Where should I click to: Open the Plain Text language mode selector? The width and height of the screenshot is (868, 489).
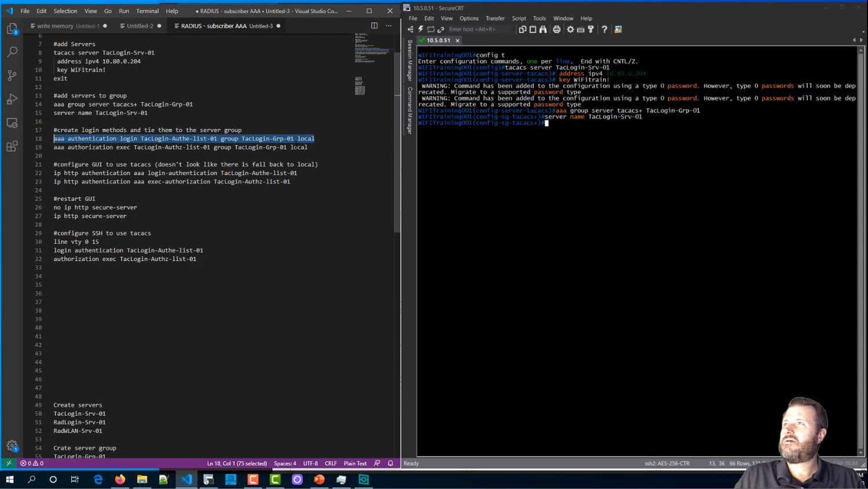pyautogui.click(x=355, y=463)
